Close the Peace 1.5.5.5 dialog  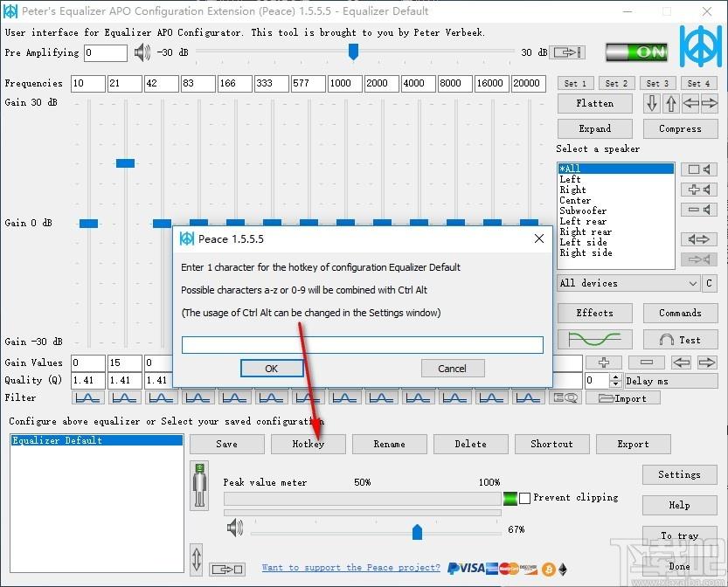pos(539,238)
